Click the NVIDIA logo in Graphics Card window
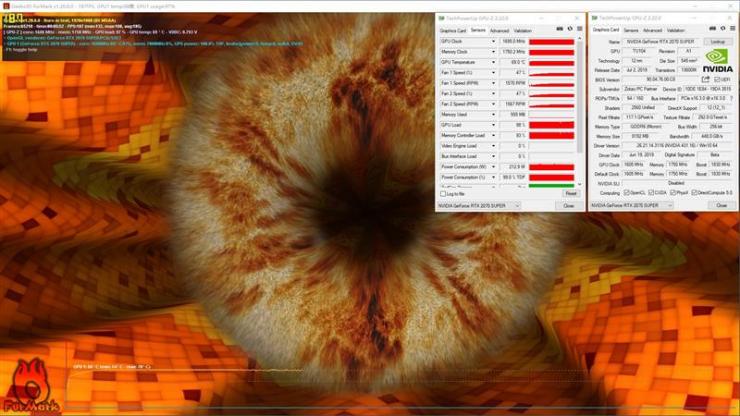This screenshot has width=740, height=416. (717, 61)
